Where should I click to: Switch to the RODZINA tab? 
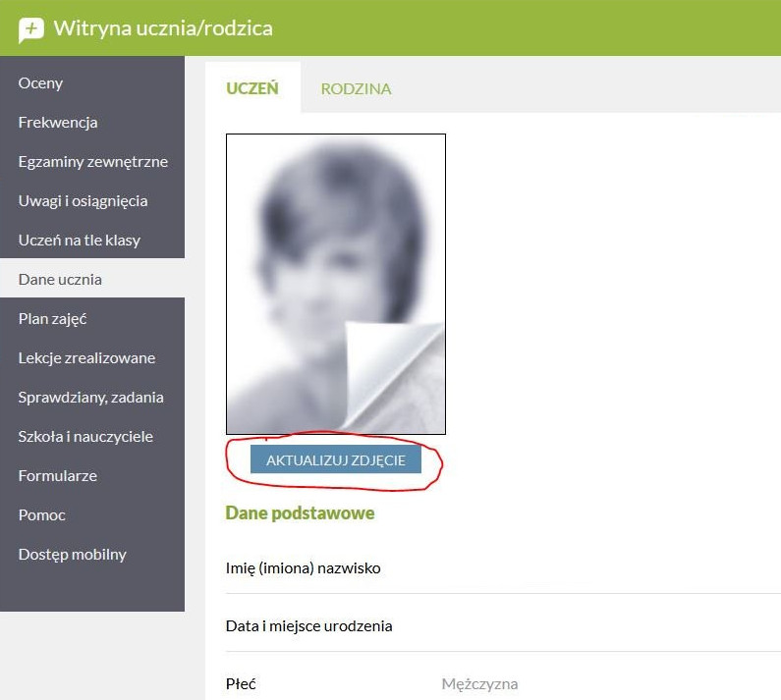356,88
